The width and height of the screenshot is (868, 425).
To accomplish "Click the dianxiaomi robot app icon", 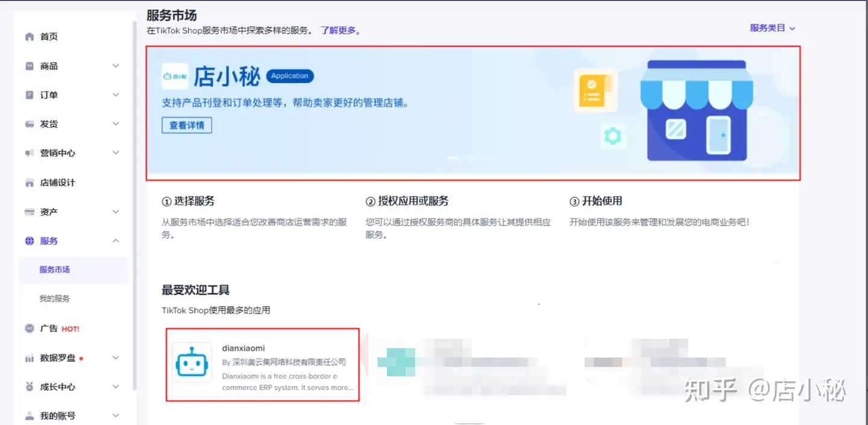I will [x=192, y=362].
